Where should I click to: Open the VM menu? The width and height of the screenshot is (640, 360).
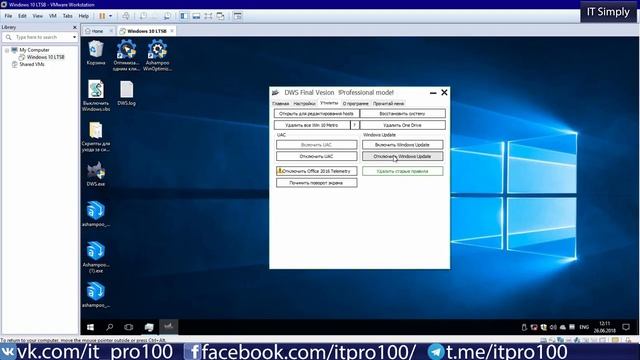[x=53, y=16]
